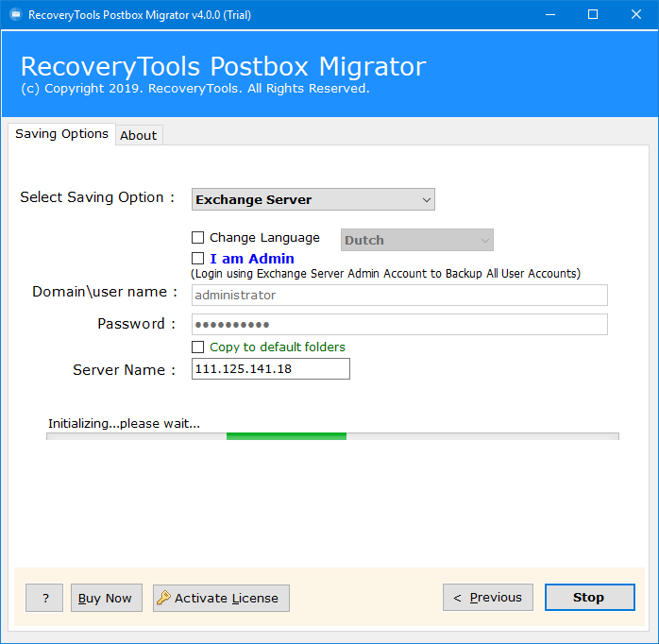Click the Activate License button
The height and width of the screenshot is (644, 659).
click(x=221, y=598)
